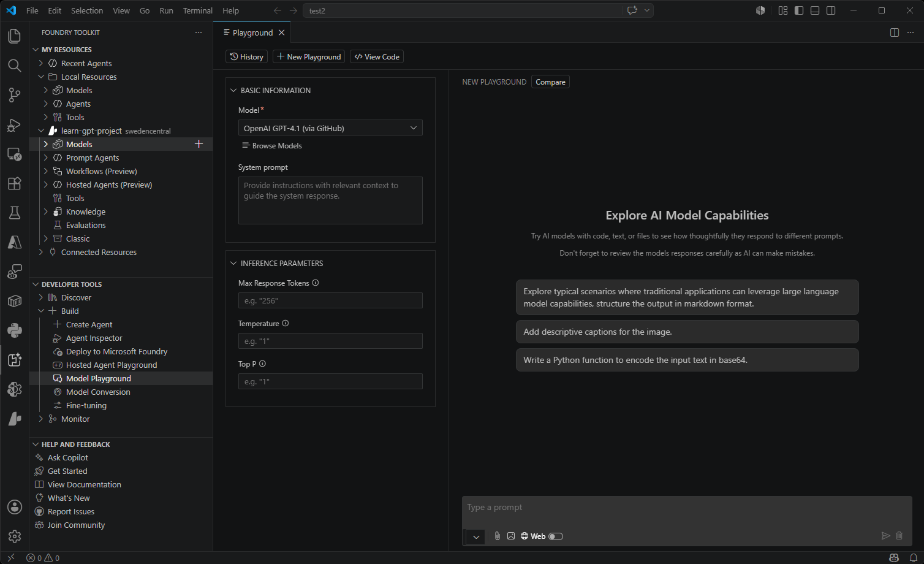This screenshot has height=564, width=924.
Task: Attach a file using paperclip icon
Action: (498, 536)
